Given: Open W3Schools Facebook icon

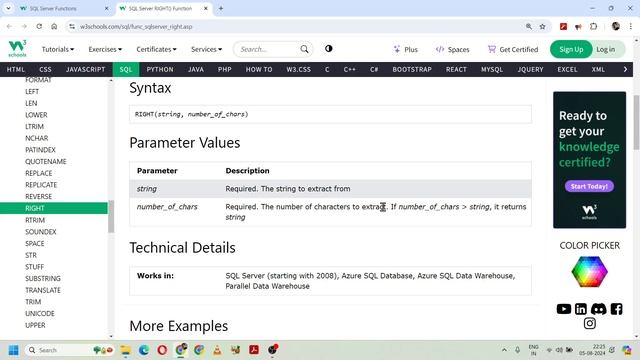Looking at the screenshot, I should click(x=616, y=309).
